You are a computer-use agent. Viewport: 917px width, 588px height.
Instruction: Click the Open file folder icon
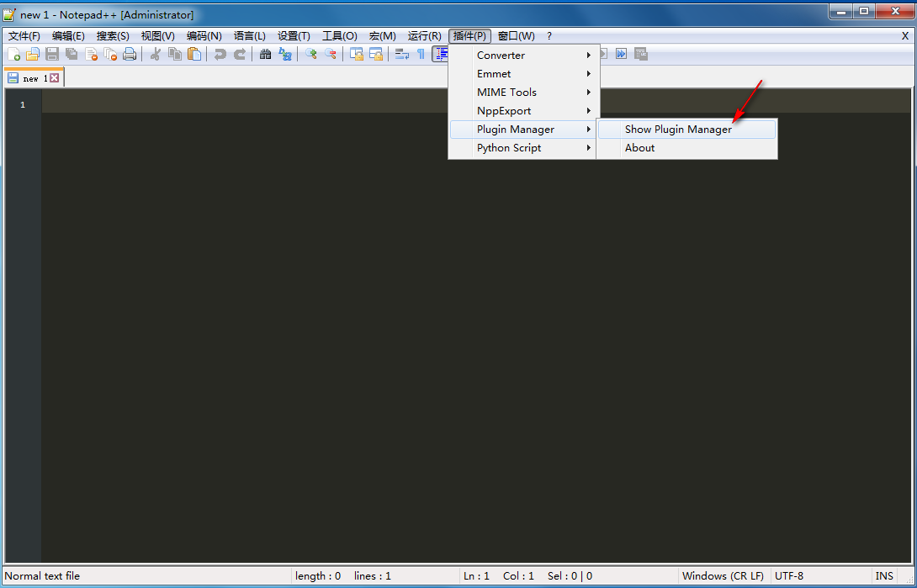point(33,55)
